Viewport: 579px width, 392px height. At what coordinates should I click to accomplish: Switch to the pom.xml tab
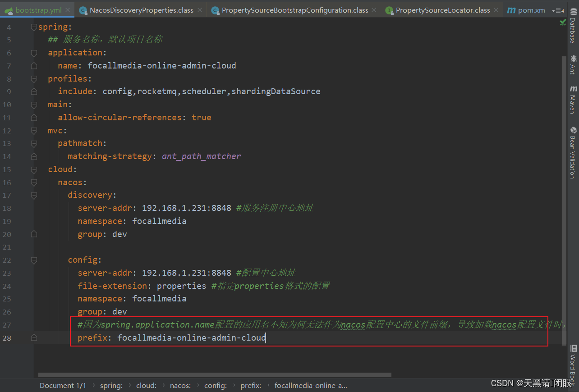[526, 10]
